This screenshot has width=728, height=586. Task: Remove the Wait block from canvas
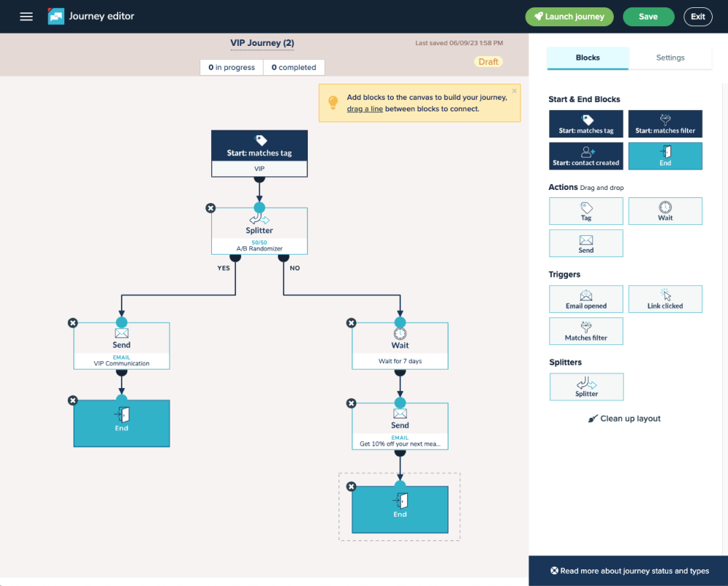point(351,323)
